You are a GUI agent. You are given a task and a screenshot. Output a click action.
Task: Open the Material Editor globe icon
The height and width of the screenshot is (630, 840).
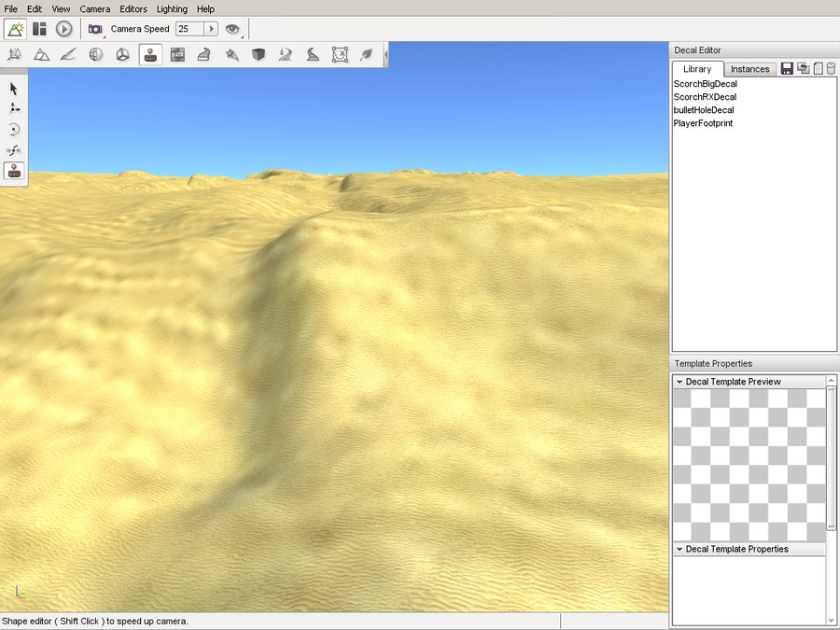[95, 55]
